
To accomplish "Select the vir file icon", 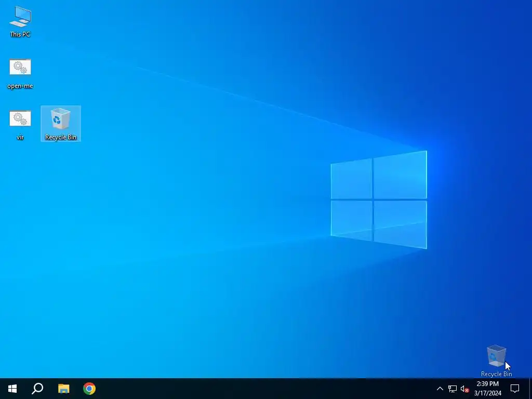I will pos(20,125).
